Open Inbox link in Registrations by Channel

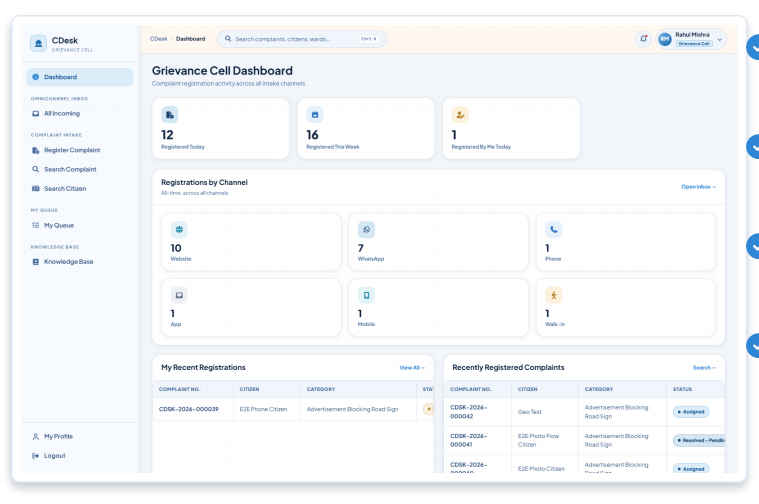698,187
